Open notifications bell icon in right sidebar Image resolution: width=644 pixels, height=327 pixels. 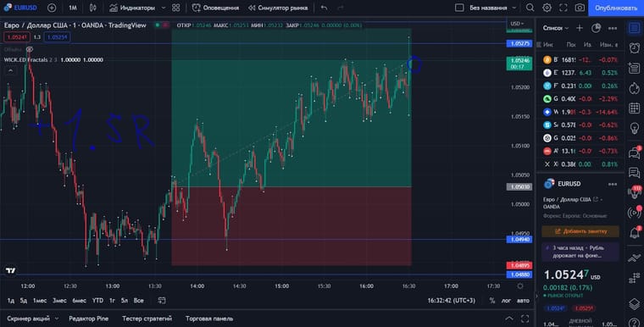click(x=635, y=232)
